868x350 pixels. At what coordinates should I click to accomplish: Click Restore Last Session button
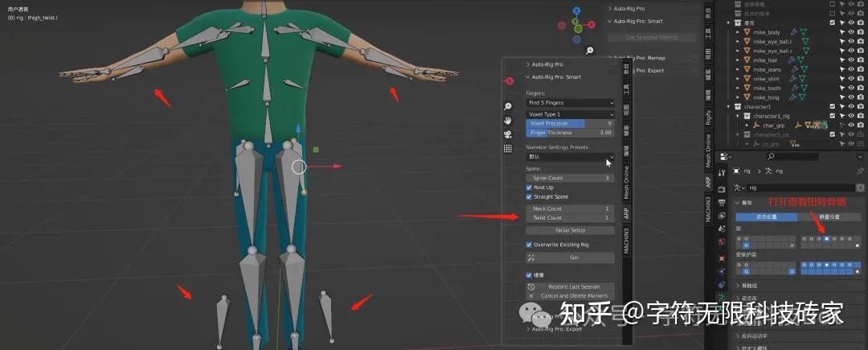(570, 287)
